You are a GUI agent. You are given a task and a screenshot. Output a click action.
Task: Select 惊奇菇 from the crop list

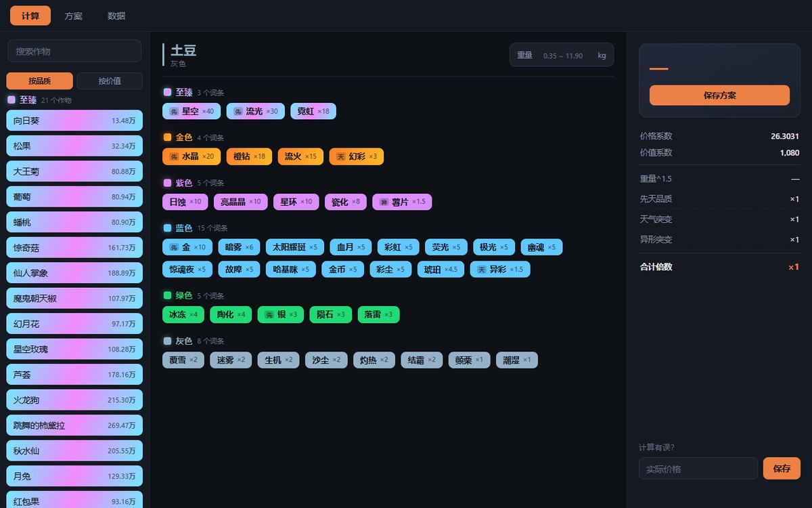point(74,247)
